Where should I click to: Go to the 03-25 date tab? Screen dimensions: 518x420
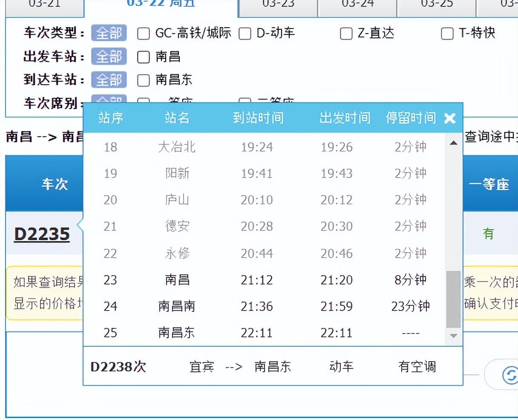pyautogui.click(x=437, y=5)
